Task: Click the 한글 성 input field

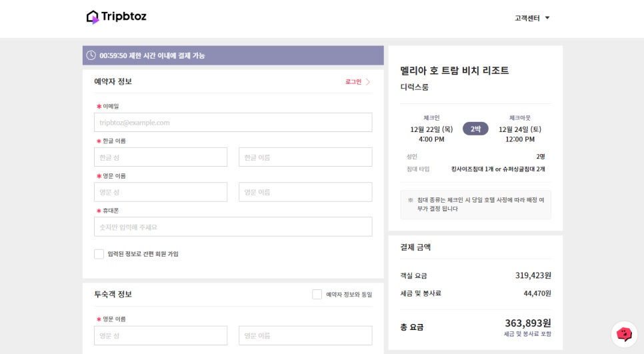Action: (161, 157)
